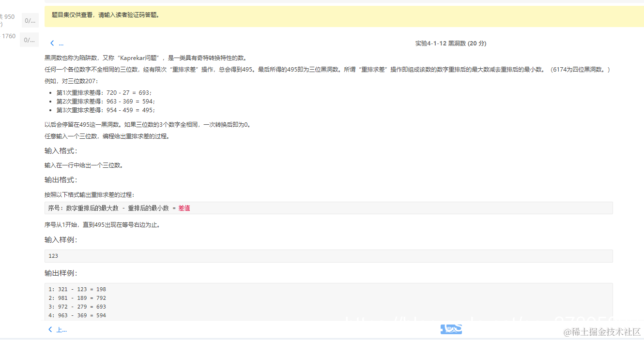Select the 1760 problem set entry
Viewport: 644px width, 340px height.
[x=8, y=36]
